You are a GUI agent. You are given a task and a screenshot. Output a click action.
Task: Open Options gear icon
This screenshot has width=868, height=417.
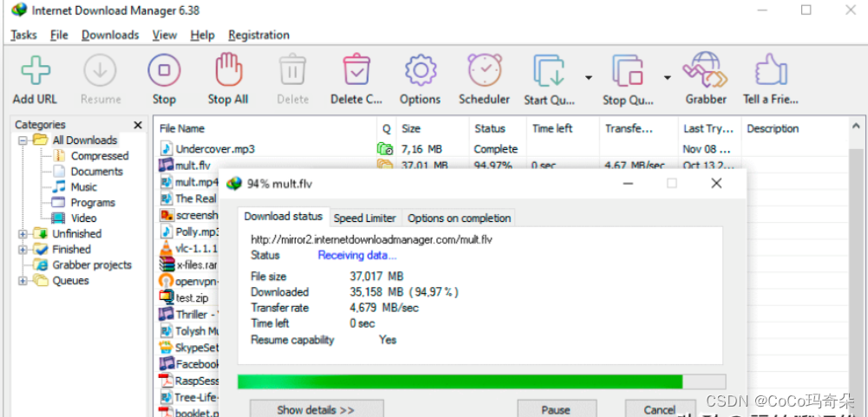421,70
